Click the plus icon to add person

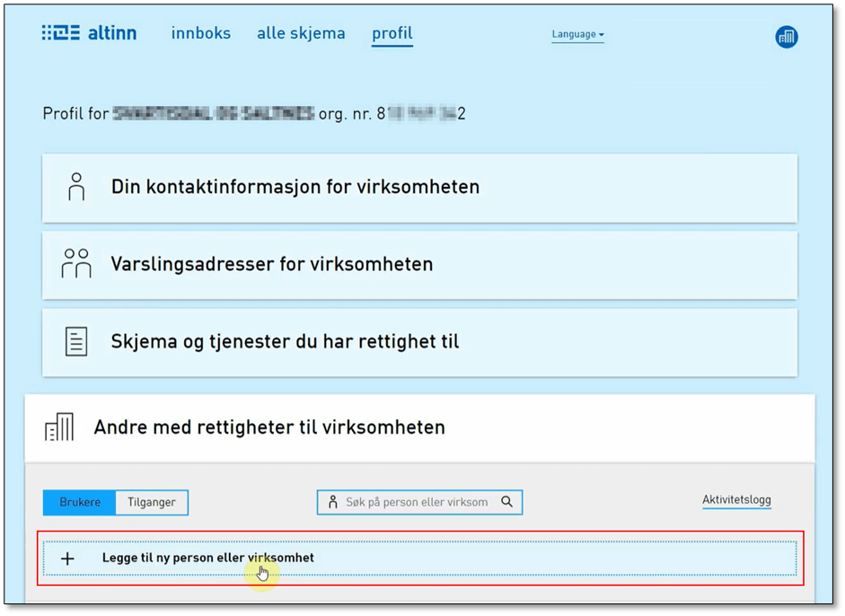pyautogui.click(x=67, y=559)
